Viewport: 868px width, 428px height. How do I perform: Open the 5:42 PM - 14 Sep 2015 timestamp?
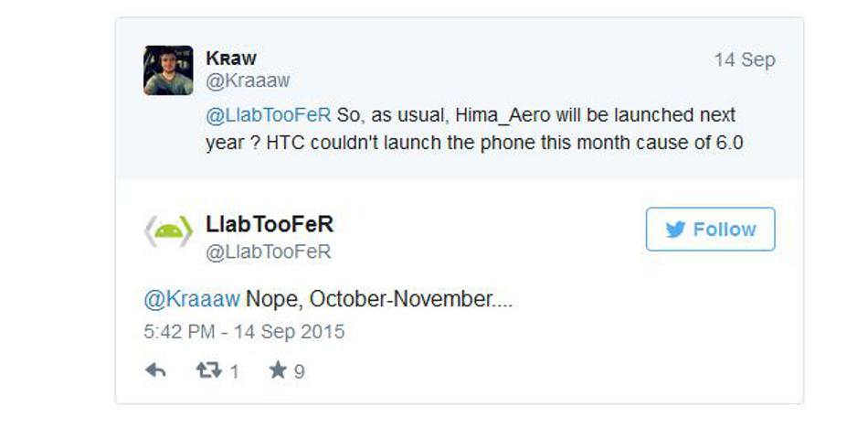244,332
